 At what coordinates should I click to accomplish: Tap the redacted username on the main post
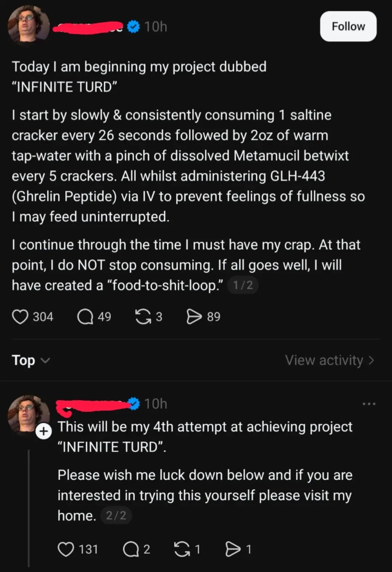88,27
